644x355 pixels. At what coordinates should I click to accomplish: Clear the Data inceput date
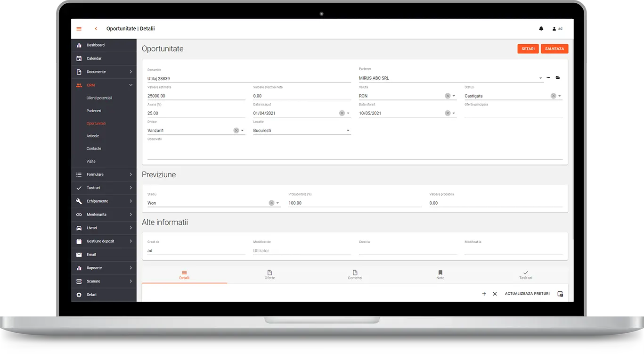[x=342, y=113]
